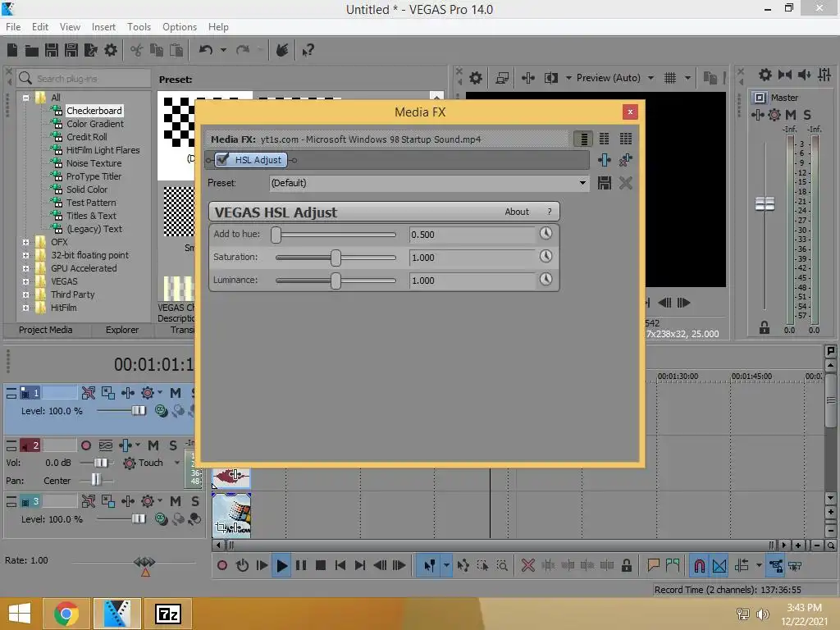Image resolution: width=840 pixels, height=630 pixels.
Task: Collapse the All plug-ins folder
Action: pos(25,98)
